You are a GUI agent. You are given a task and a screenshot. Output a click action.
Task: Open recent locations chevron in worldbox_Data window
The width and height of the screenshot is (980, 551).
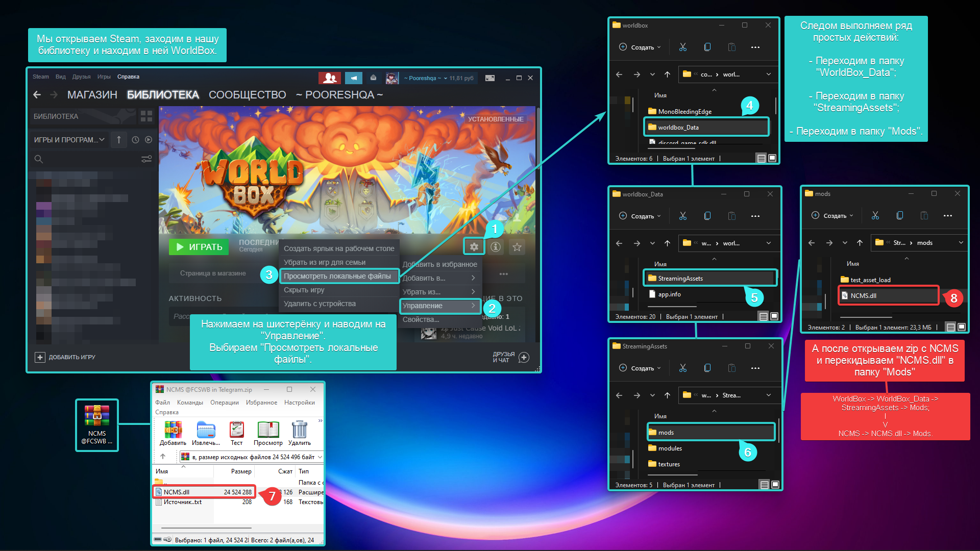click(652, 243)
